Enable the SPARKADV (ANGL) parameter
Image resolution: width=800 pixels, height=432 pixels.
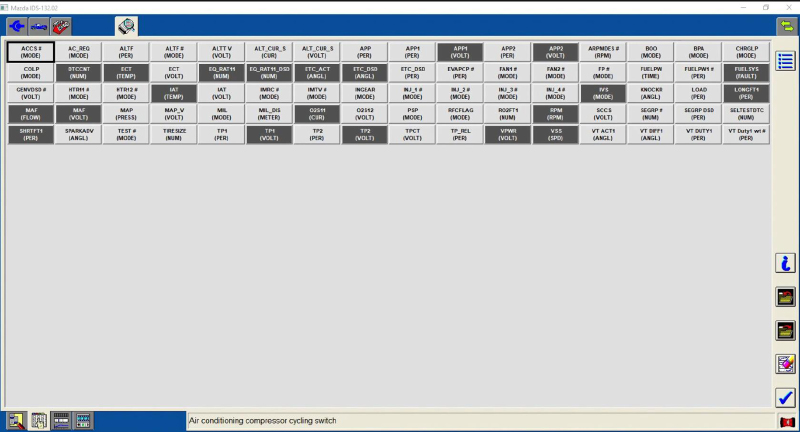point(79,134)
